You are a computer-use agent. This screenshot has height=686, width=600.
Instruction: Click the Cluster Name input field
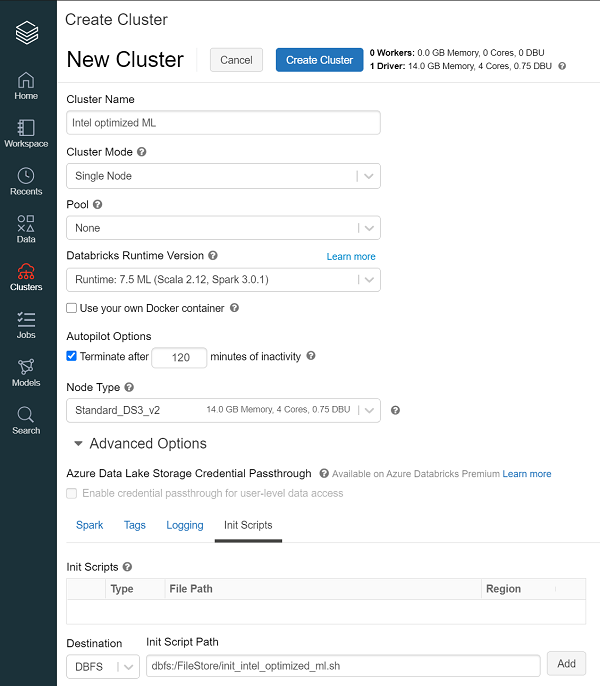coord(223,123)
